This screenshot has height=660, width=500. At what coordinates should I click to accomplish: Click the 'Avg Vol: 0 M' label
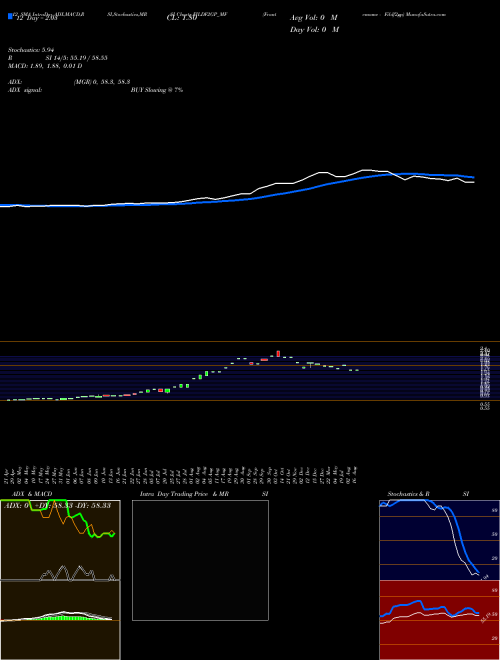(x=314, y=18)
